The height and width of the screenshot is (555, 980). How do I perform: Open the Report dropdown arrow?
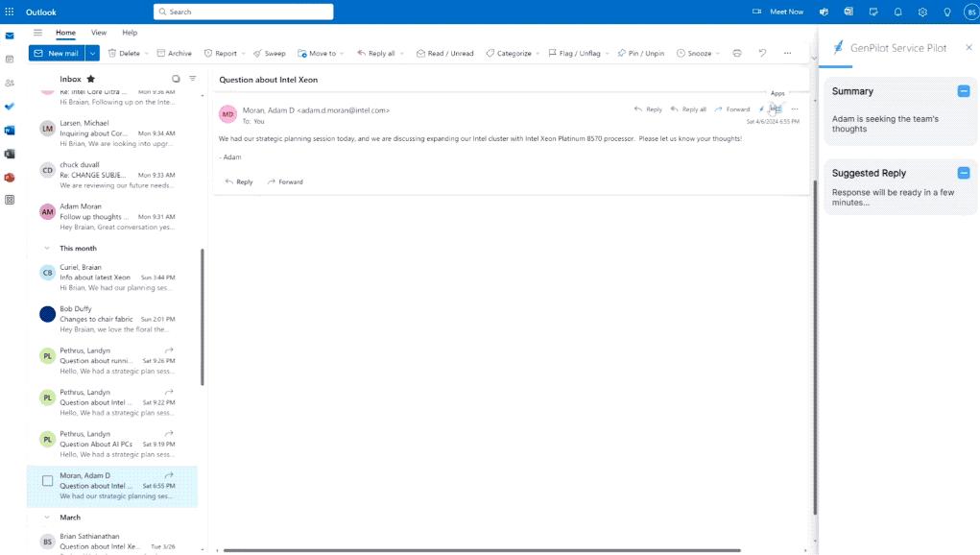243,54
